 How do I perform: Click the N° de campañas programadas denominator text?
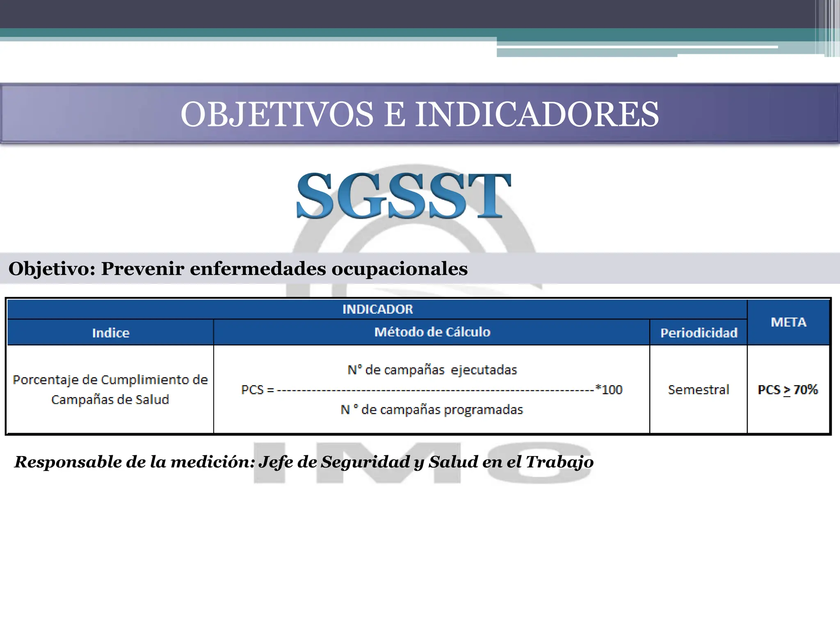[x=432, y=410]
